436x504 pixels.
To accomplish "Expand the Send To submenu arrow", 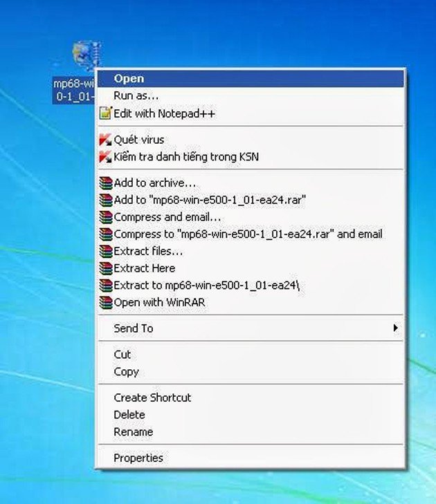I will click(x=395, y=328).
